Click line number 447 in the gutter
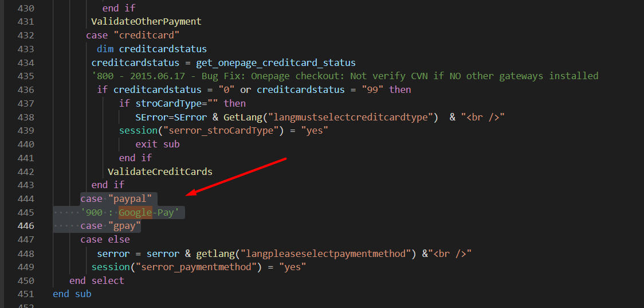Viewport: 644px width, 308px height. click(x=25, y=239)
